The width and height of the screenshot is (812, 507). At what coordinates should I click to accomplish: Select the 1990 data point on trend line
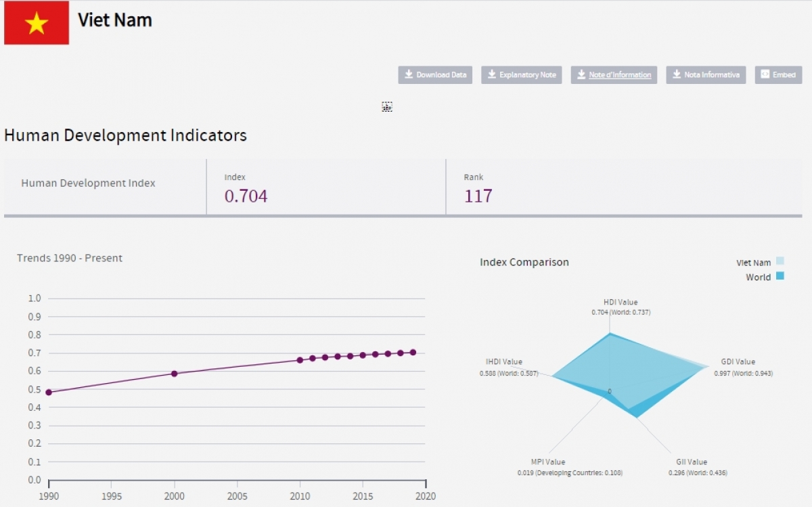point(49,392)
